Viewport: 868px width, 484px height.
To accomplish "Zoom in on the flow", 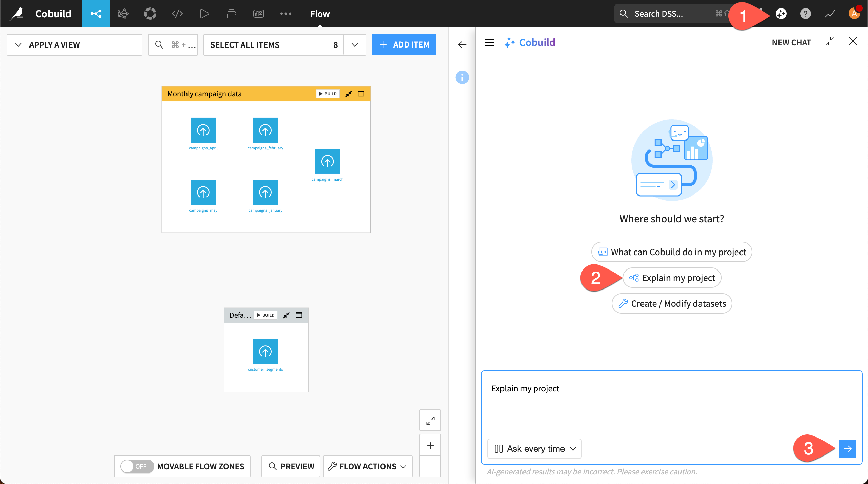I will pyautogui.click(x=430, y=445).
